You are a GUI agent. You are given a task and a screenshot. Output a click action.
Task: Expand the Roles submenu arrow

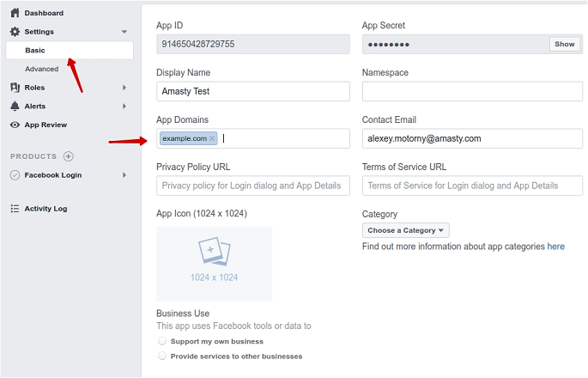[124, 88]
